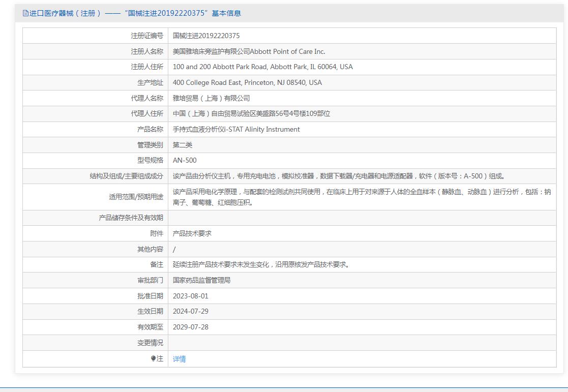Image resolution: width=568 pixels, height=392 pixels.
Task: Click the 管理类别 label
Action: pos(151,145)
